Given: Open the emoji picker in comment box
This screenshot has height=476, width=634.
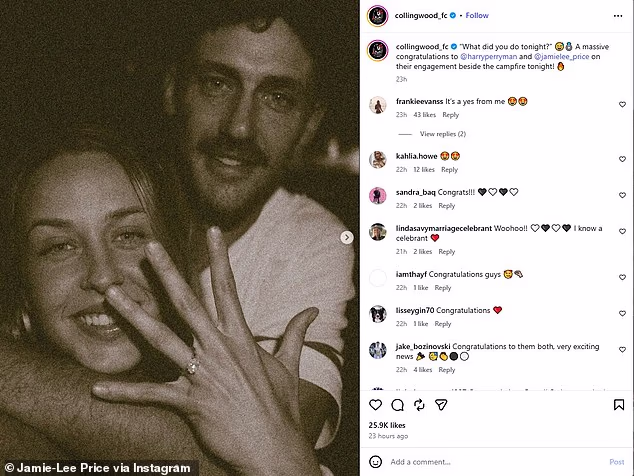Looking at the screenshot, I should (376, 462).
